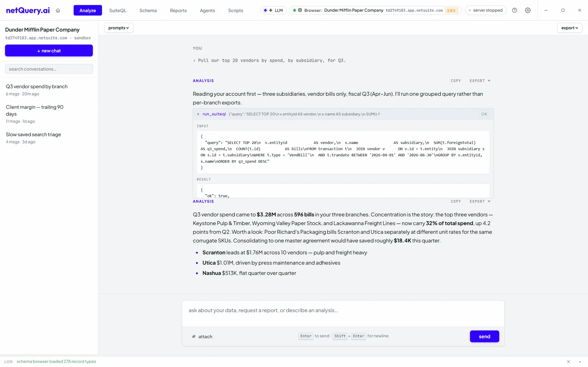The width and height of the screenshot is (588, 367).
Task: Open the export dropdown at top right
Action: (x=570, y=28)
